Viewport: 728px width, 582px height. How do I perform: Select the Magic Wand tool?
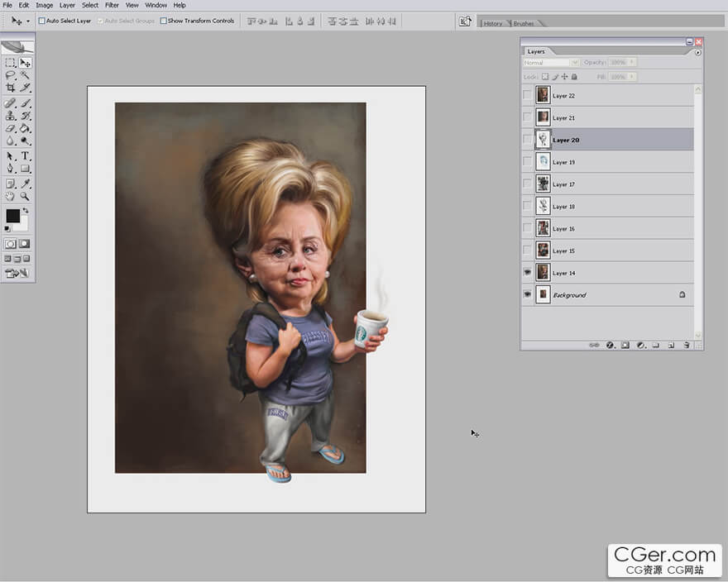coord(25,74)
